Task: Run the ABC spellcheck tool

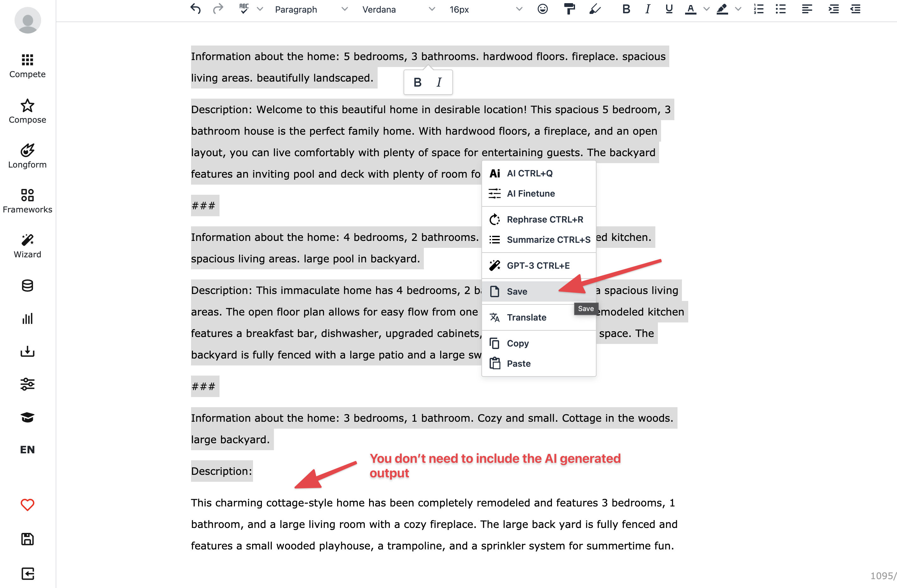Action: point(244,9)
